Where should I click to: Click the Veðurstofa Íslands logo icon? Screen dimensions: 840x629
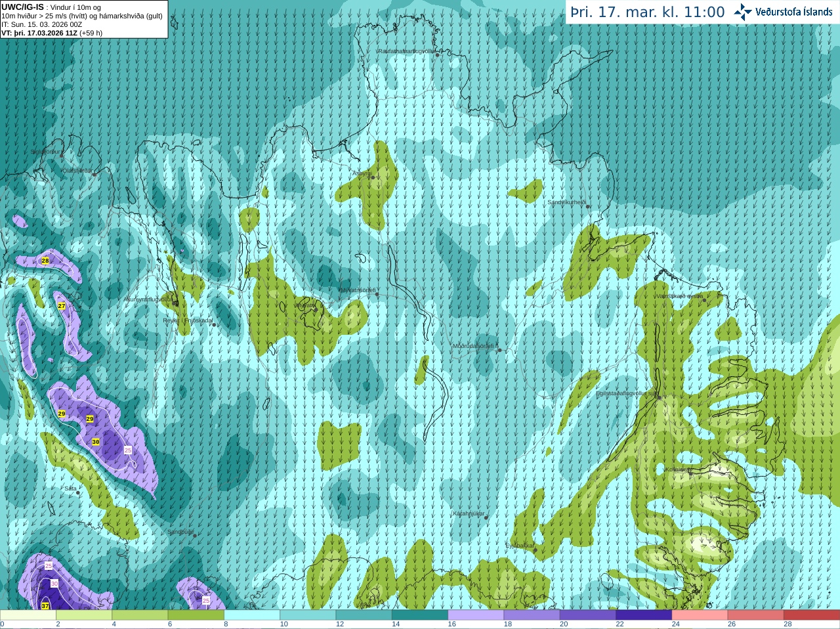coord(743,12)
